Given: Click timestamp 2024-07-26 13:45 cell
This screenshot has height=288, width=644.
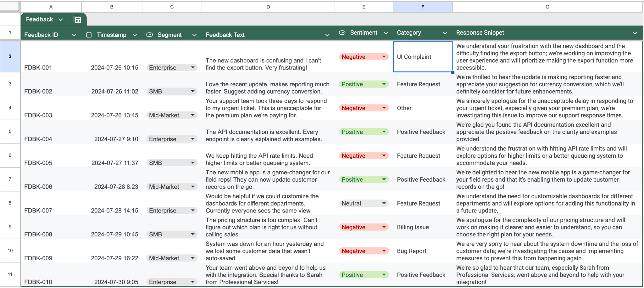Looking at the screenshot, I should pyautogui.click(x=112, y=108).
